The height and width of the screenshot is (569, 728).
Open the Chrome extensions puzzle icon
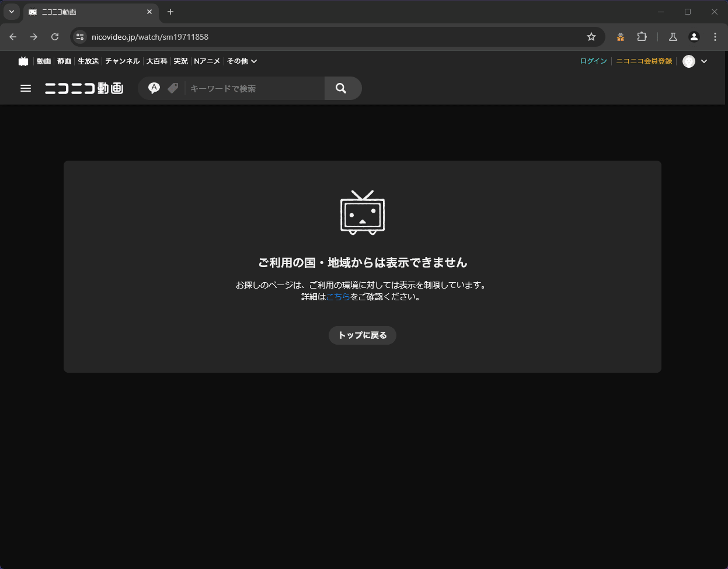tap(642, 37)
